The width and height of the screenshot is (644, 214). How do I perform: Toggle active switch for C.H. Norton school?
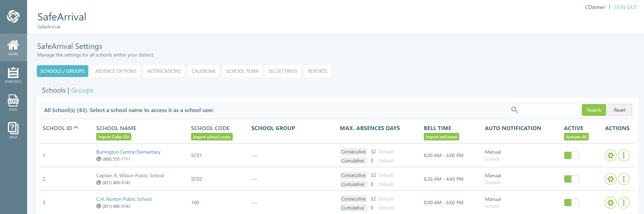[x=571, y=203]
